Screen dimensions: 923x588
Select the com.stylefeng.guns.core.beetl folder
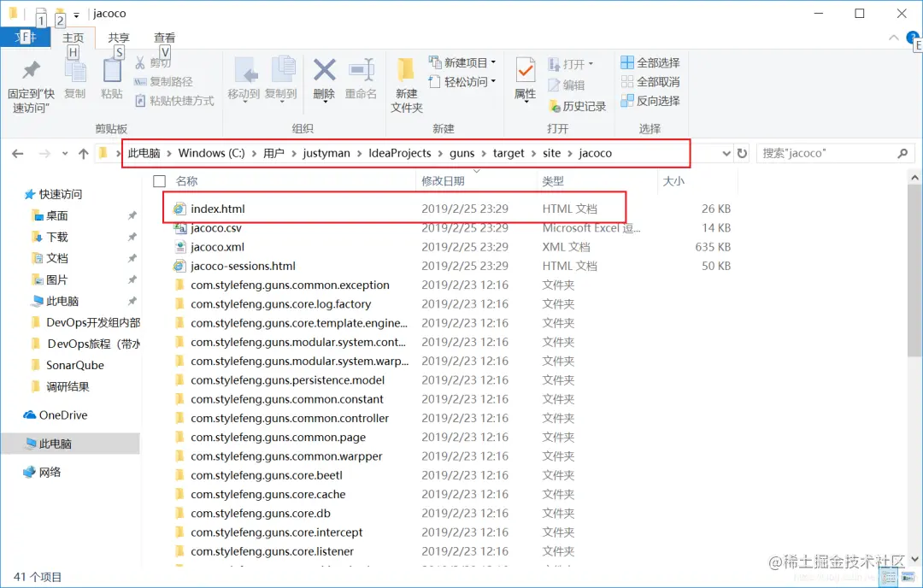coord(267,475)
